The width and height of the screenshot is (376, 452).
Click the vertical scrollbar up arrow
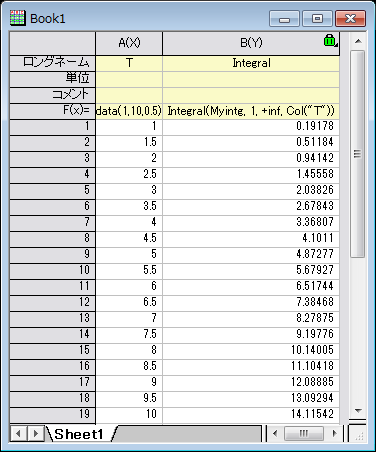click(358, 41)
